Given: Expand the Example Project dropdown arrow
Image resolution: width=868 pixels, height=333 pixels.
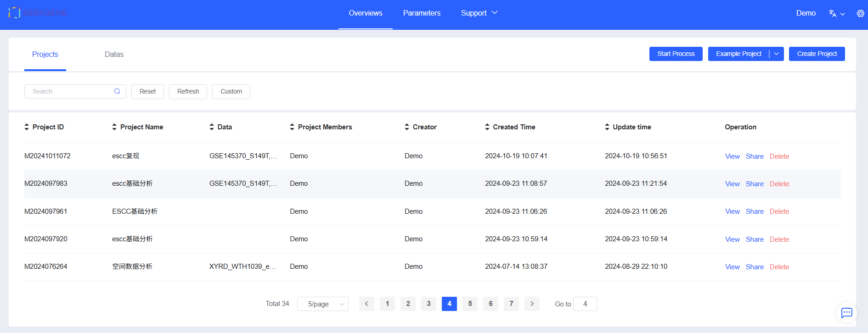Looking at the screenshot, I should tap(777, 54).
